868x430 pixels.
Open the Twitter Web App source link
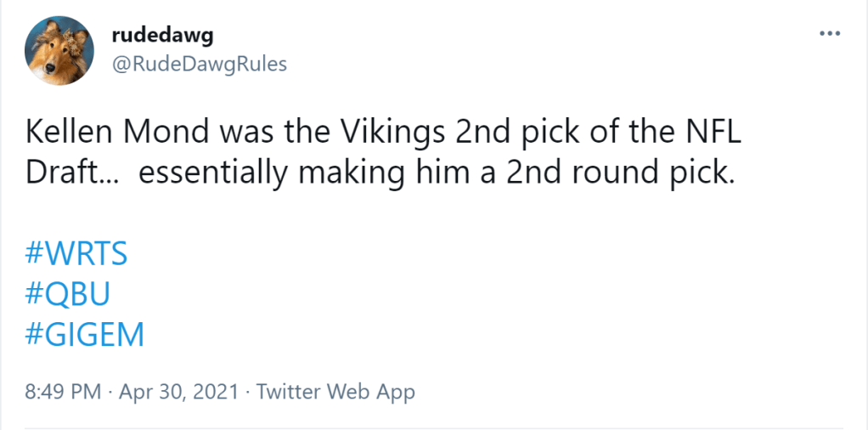335,392
